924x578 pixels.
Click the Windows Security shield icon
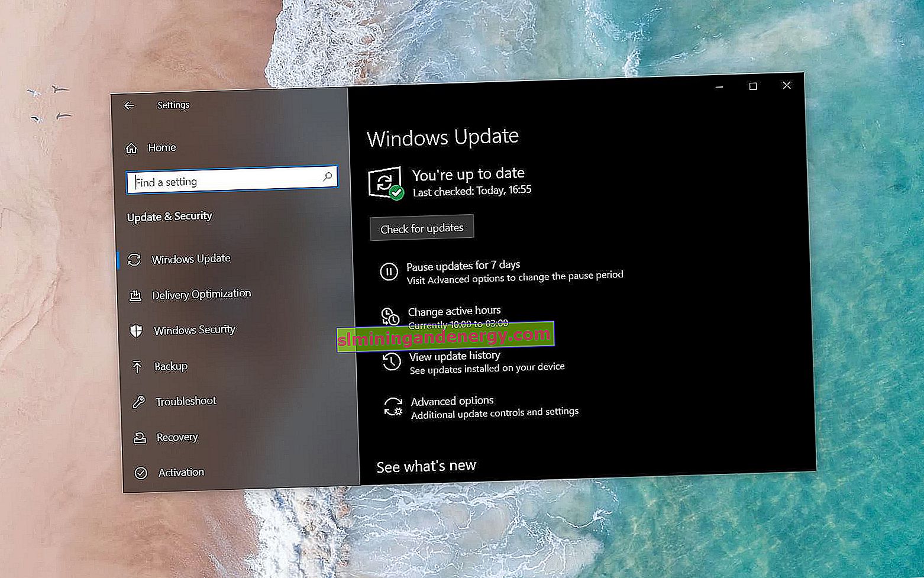pos(136,331)
